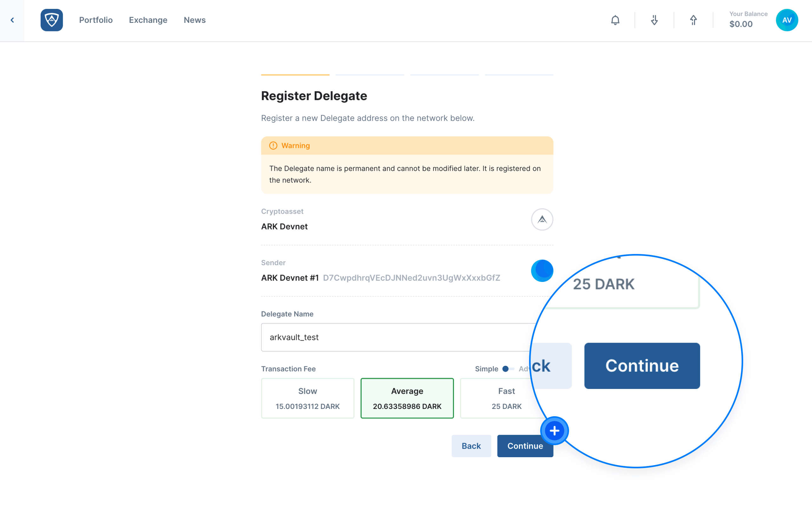Select the Slow fee option
This screenshot has height=508, width=812.
point(308,398)
